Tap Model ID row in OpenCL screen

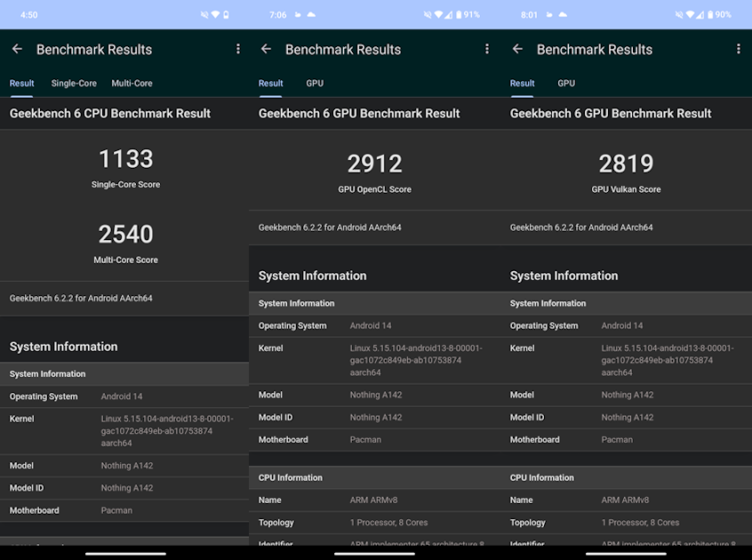[x=374, y=417]
